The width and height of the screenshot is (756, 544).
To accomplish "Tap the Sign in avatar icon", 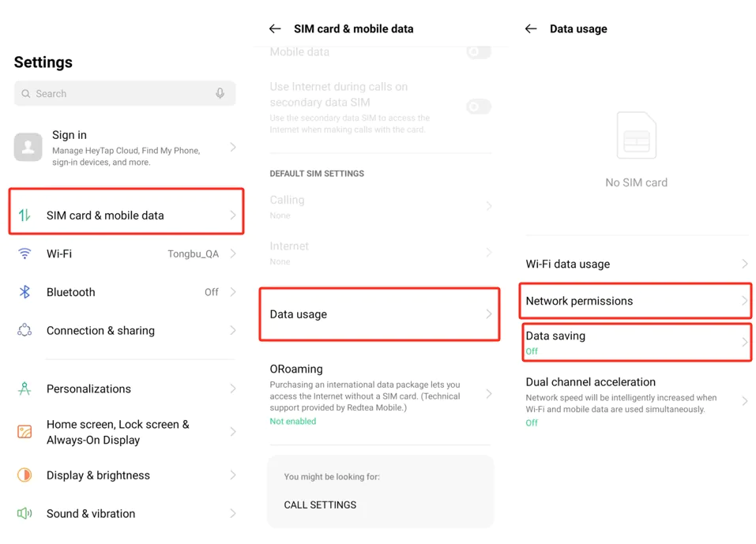I will (x=28, y=147).
